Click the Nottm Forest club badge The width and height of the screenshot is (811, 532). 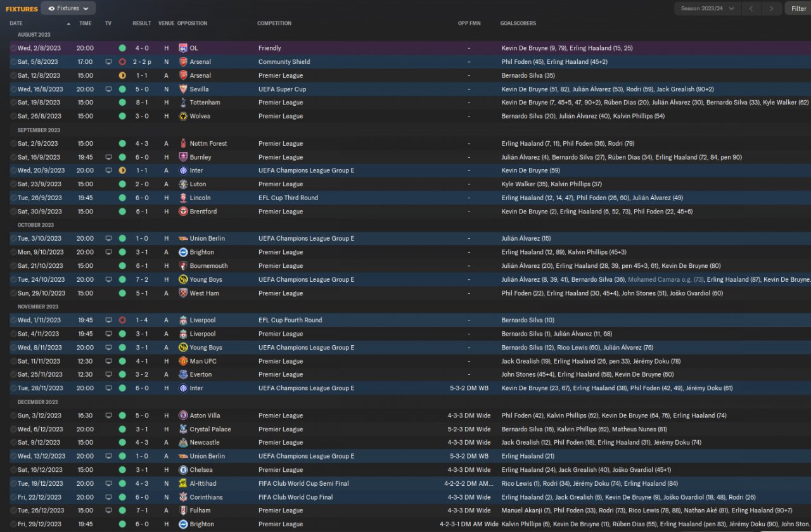click(x=183, y=144)
